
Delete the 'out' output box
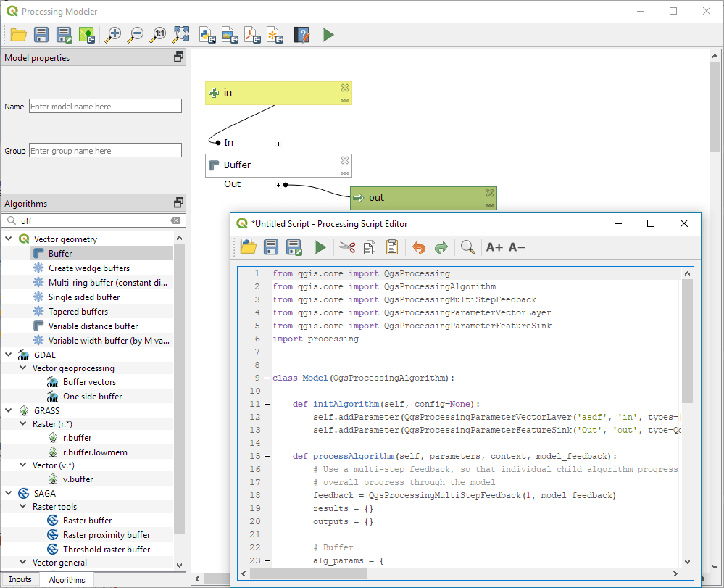click(490, 193)
